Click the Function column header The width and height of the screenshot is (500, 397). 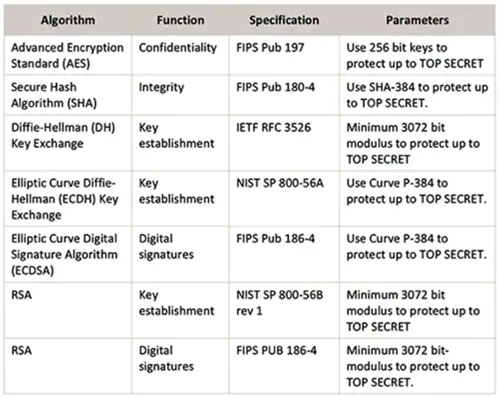click(180, 20)
